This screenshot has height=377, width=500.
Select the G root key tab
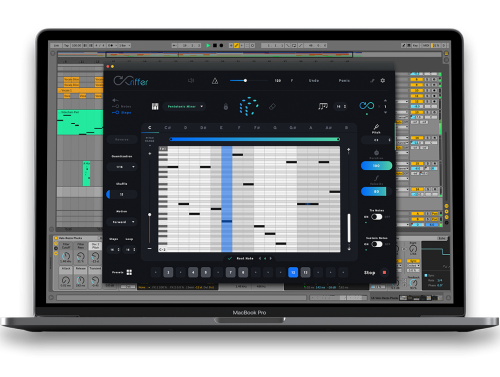[275, 128]
